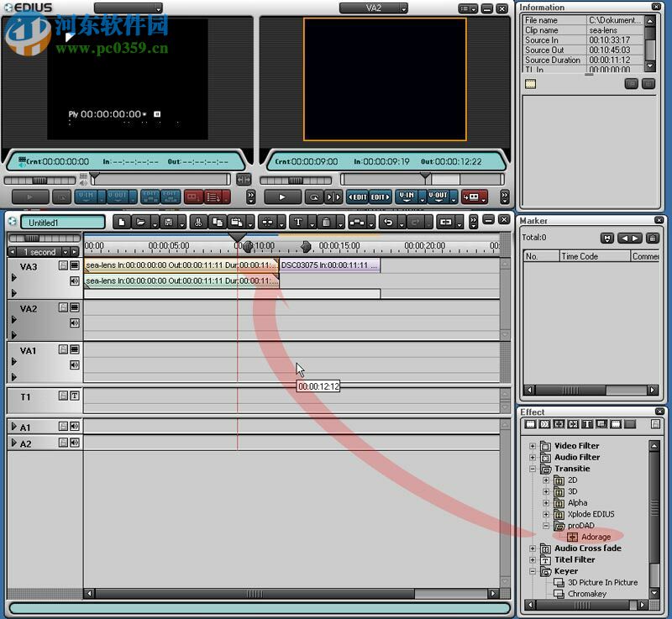Set the V-OUT point in recorder
672x619 pixels.
(x=438, y=197)
